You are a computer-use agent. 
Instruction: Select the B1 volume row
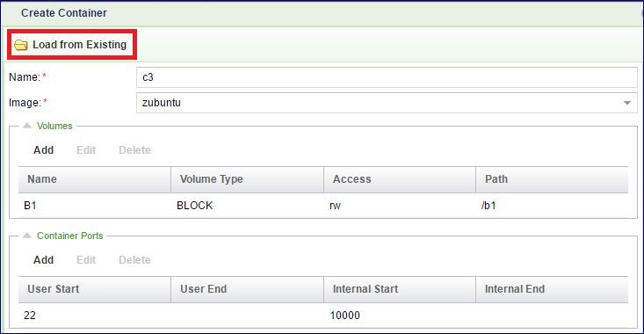point(323,206)
